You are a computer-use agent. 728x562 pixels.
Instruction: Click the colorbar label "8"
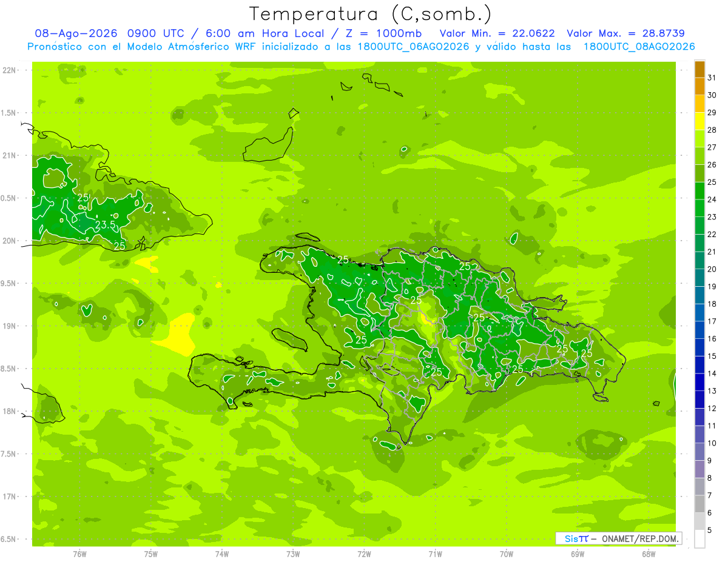710,478
